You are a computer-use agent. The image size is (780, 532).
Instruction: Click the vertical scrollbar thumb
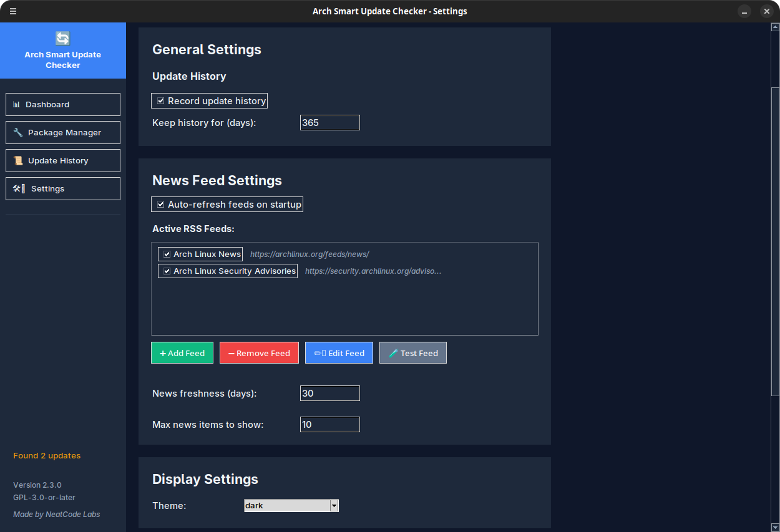coord(775,241)
